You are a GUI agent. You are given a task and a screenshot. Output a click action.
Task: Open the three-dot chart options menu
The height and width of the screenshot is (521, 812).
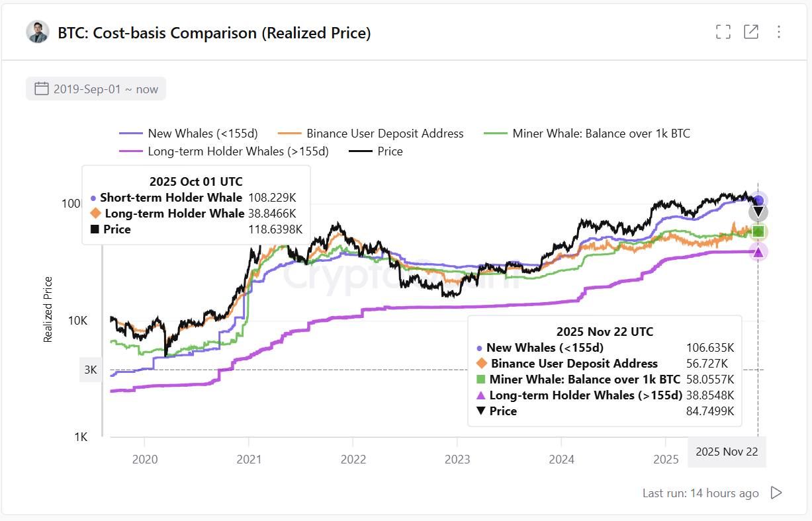pos(779,31)
